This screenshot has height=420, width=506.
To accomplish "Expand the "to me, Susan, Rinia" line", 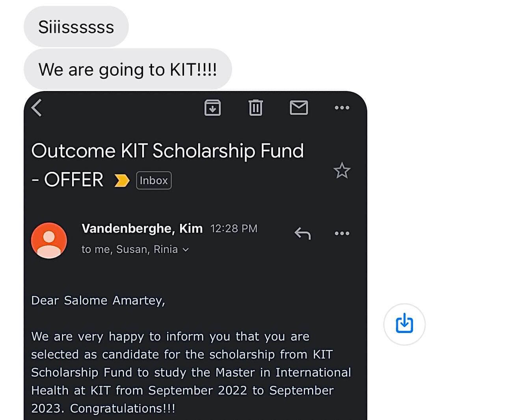I will coord(130,249).
